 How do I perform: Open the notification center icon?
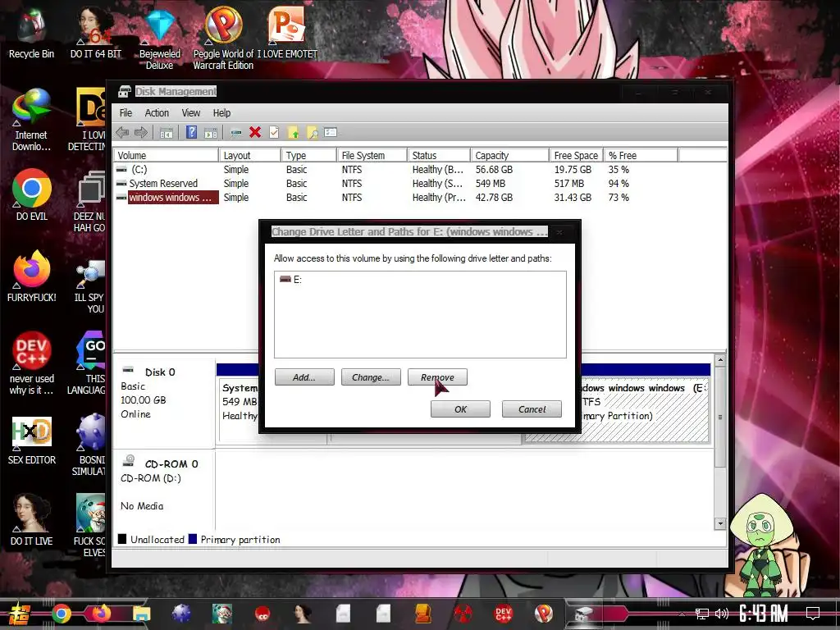click(x=812, y=614)
